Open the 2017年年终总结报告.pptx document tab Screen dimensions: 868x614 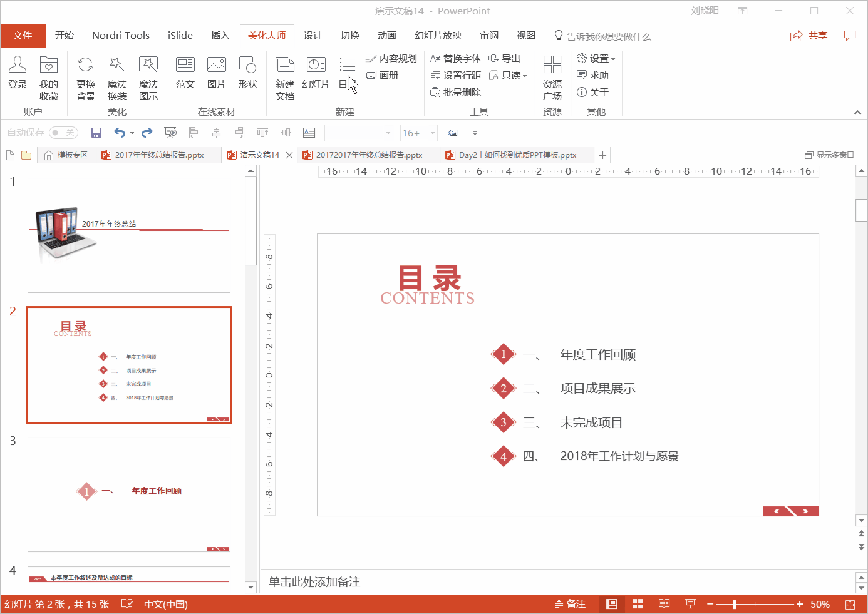(159, 155)
